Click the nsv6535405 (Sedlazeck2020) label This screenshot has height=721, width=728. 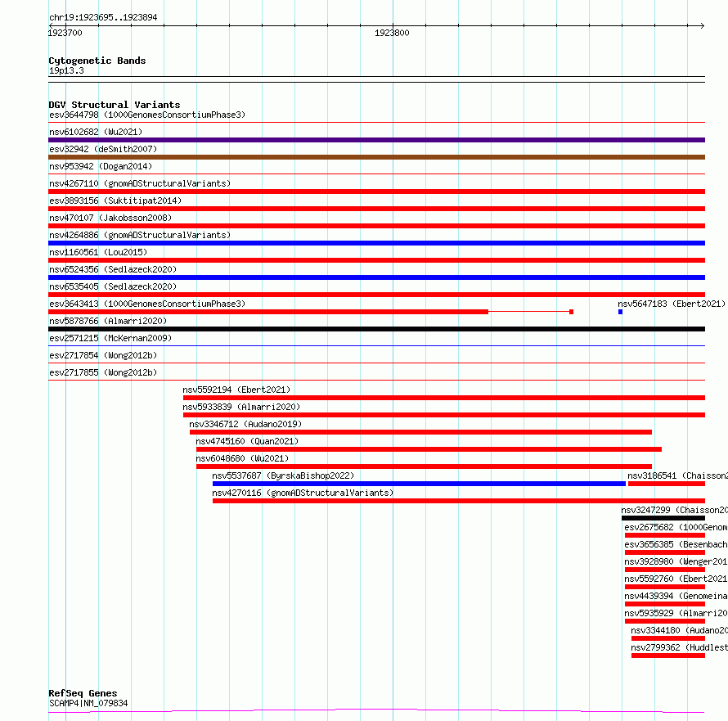113,286
